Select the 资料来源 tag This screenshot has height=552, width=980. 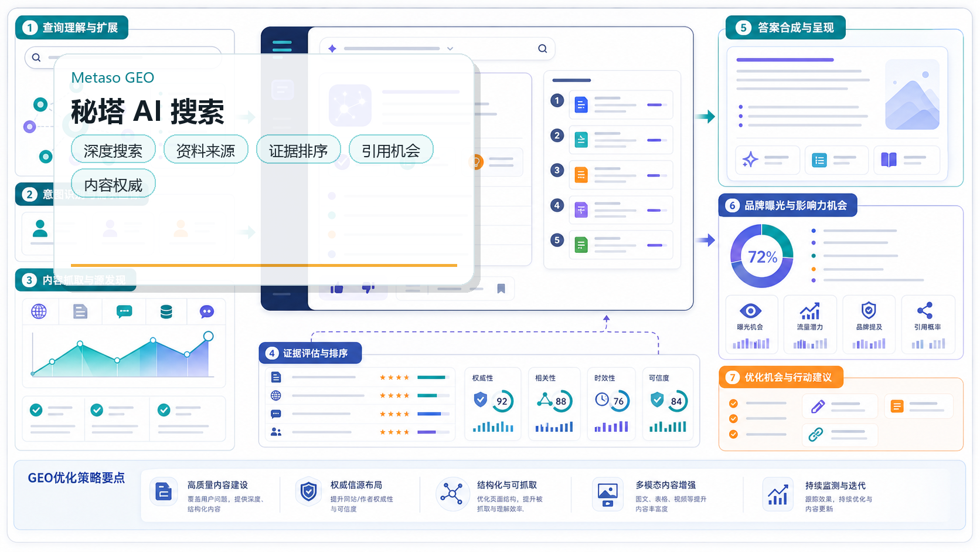pyautogui.click(x=206, y=150)
